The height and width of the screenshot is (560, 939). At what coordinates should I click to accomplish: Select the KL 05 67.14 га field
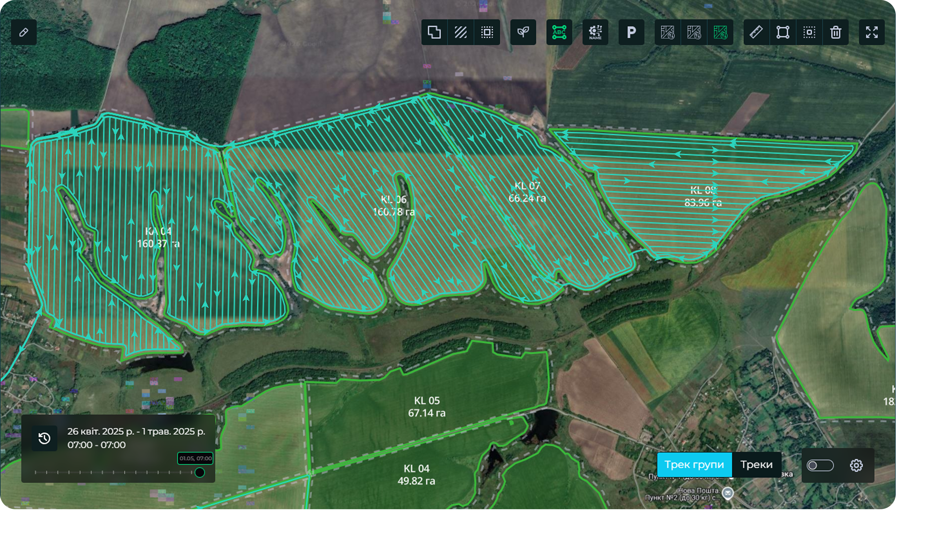[427, 406]
